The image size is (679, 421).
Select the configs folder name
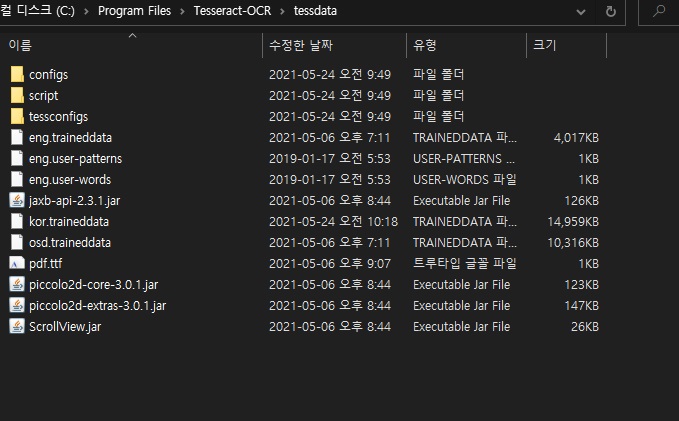[48, 74]
